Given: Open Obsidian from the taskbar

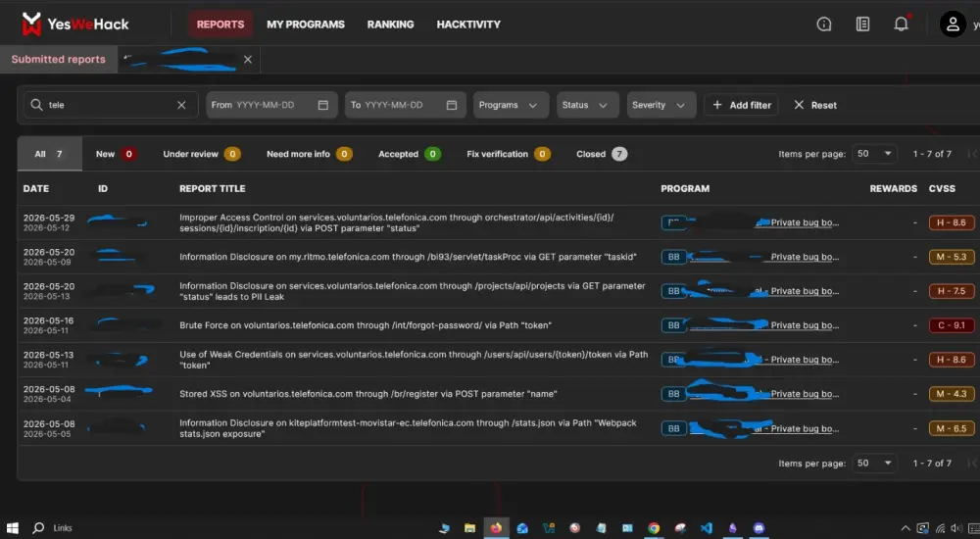Looking at the screenshot, I should click(x=732, y=528).
